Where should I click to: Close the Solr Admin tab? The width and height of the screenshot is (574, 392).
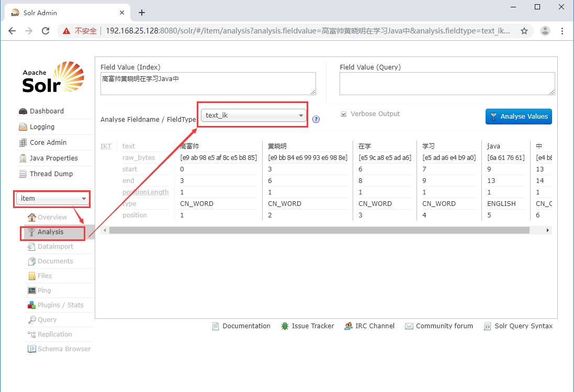pos(122,13)
